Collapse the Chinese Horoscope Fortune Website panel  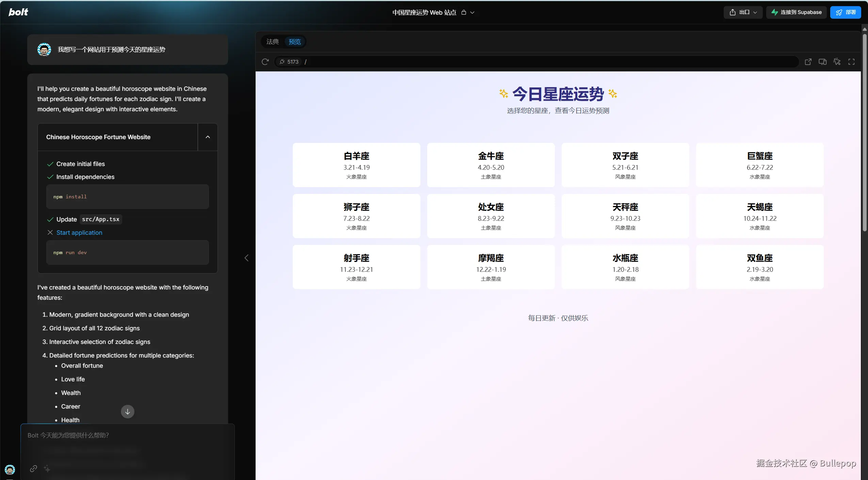point(207,137)
